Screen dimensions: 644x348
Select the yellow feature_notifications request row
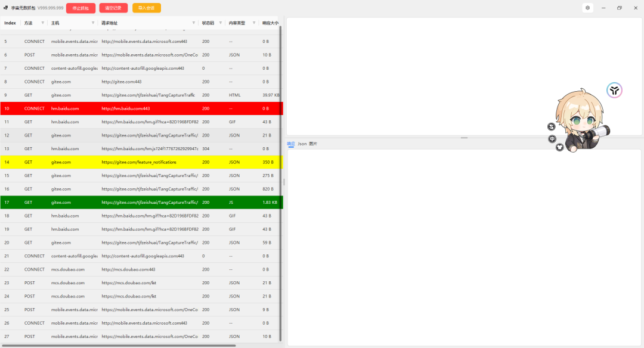point(119,162)
